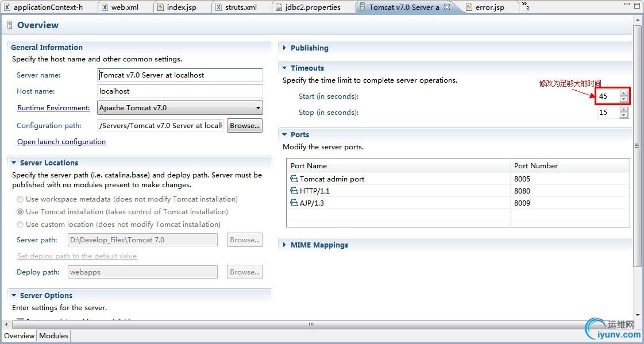Image resolution: width=644 pixels, height=344 pixels.
Task: Click the applicationContext tab's XML file icon
Action: pos(7,7)
